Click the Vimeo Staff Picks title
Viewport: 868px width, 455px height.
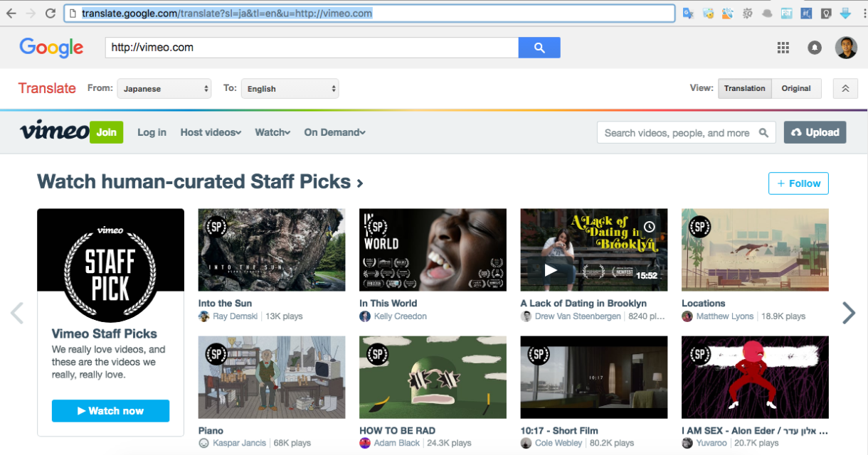coord(105,333)
